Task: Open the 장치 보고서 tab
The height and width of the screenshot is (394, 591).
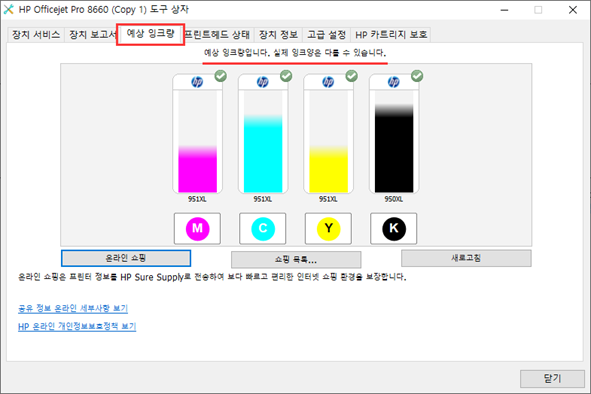Action: 91,35
